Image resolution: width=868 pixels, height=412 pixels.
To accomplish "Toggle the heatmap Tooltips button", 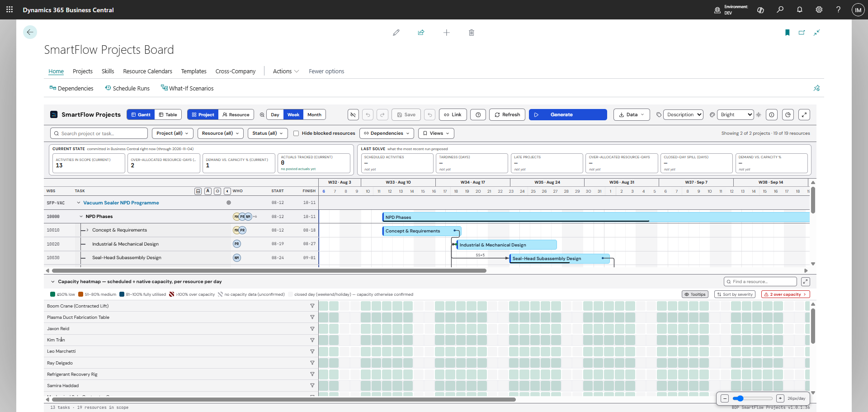I will click(x=695, y=294).
